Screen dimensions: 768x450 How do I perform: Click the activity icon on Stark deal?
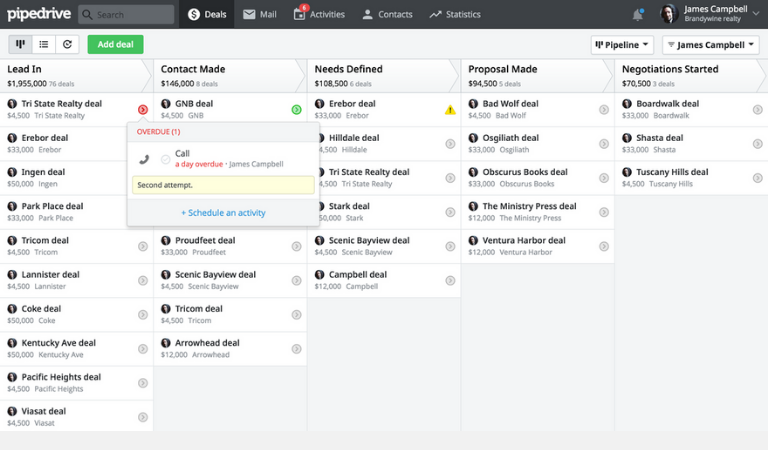tap(450, 212)
